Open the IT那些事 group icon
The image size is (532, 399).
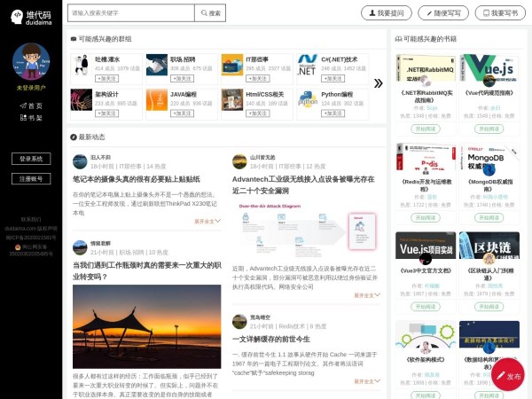231,65
